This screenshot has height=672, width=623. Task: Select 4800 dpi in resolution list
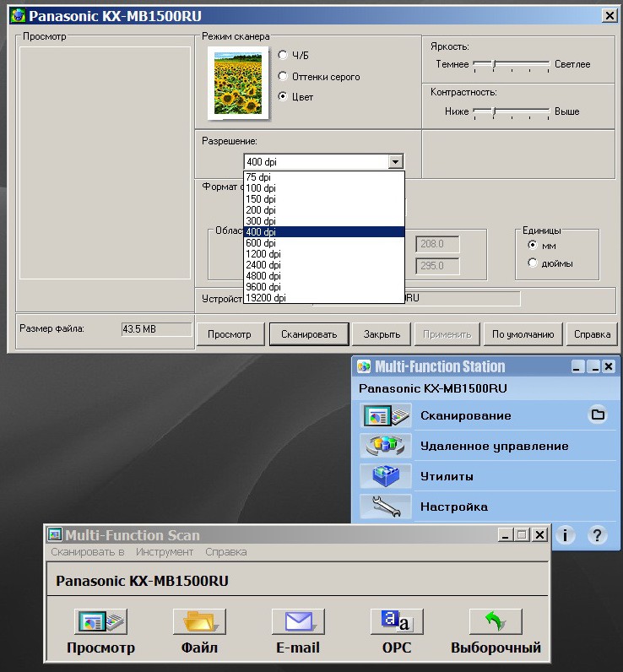coord(324,276)
